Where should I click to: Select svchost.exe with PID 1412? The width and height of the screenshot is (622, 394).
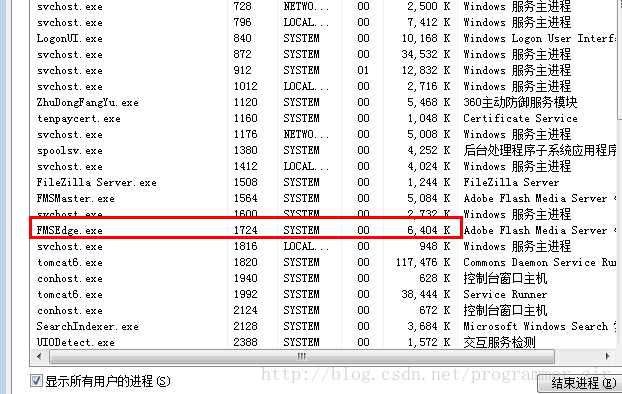coord(69,167)
